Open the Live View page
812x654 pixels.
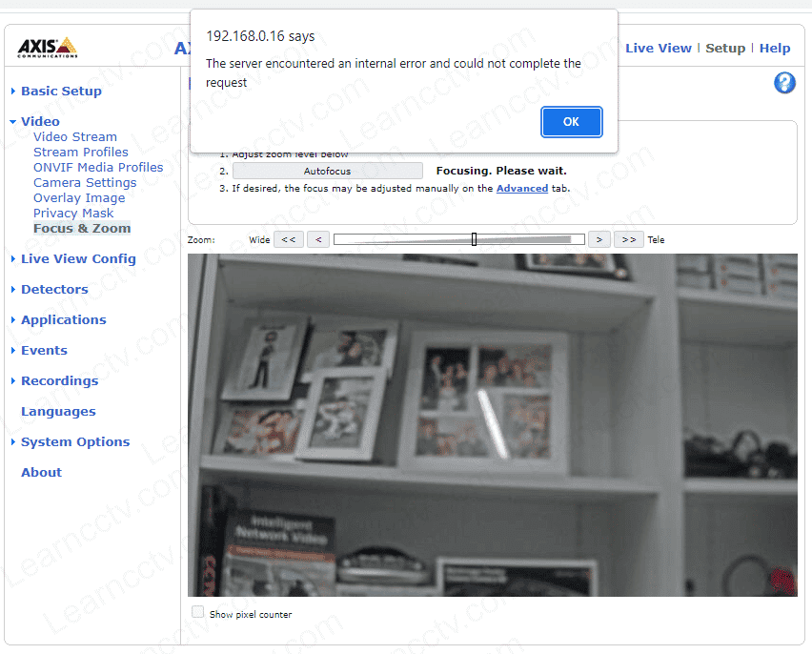point(658,49)
